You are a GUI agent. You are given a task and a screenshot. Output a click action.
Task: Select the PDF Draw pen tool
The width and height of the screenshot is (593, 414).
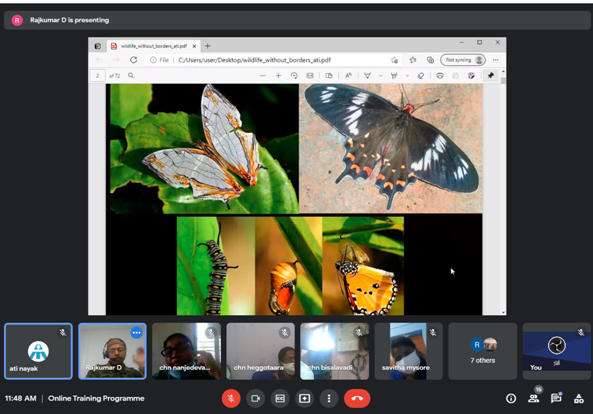coord(367,76)
